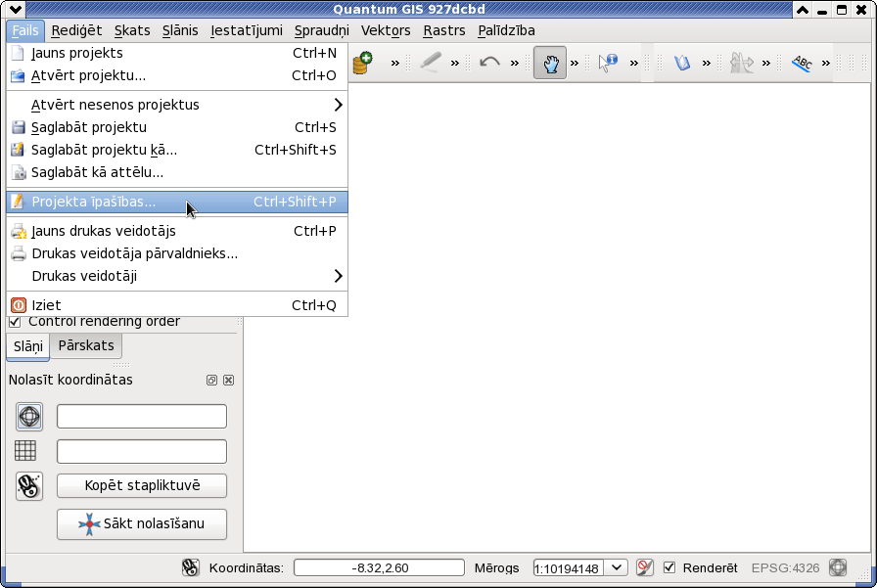This screenshot has width=877, height=588.
Task: Select the Pan map hand tool
Action: [x=550, y=63]
